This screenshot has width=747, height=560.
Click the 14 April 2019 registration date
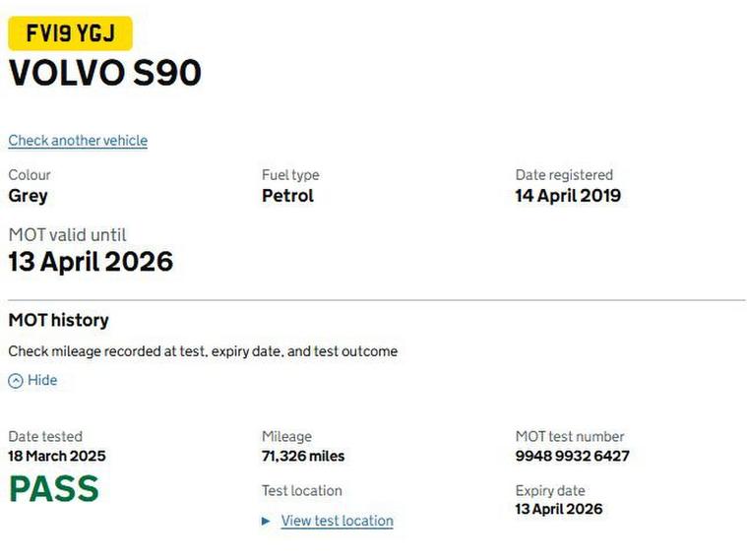(568, 196)
